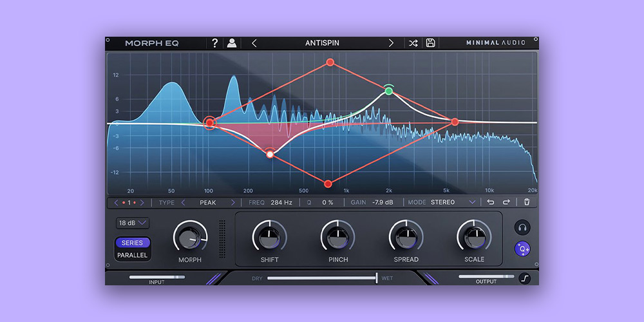Select the red node at 100 Hz

210,122
